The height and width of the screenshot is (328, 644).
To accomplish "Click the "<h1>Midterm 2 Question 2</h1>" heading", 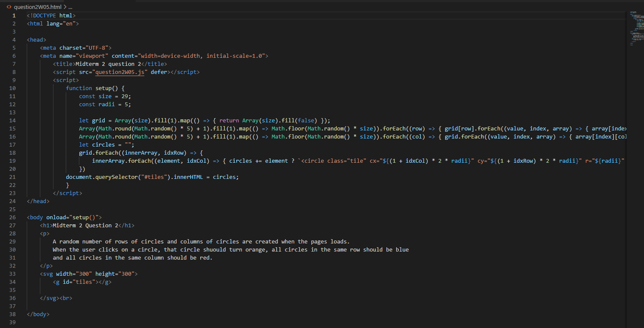I will [87, 226].
